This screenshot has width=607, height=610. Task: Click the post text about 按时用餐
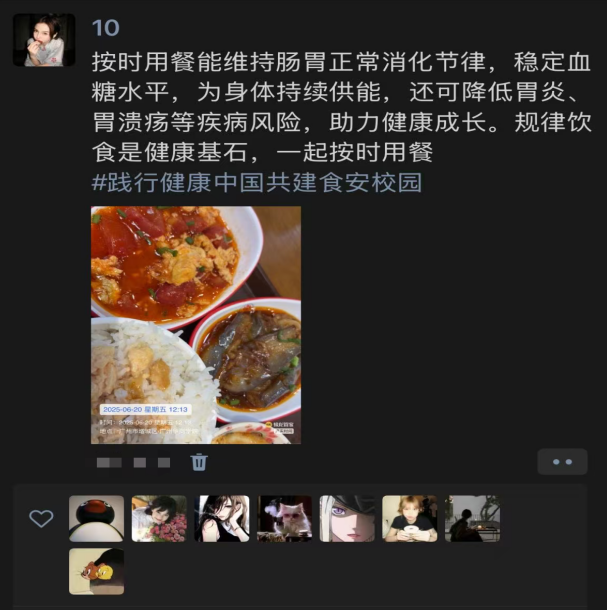[x=342, y=107]
